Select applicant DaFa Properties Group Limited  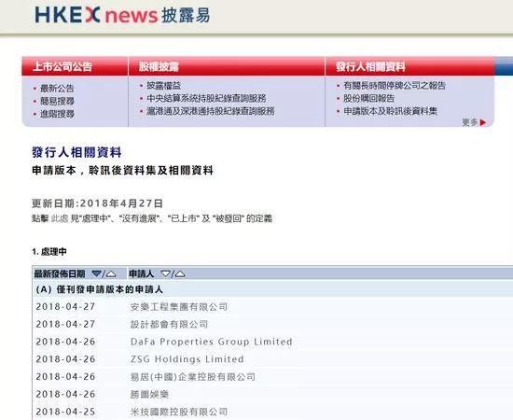point(211,342)
